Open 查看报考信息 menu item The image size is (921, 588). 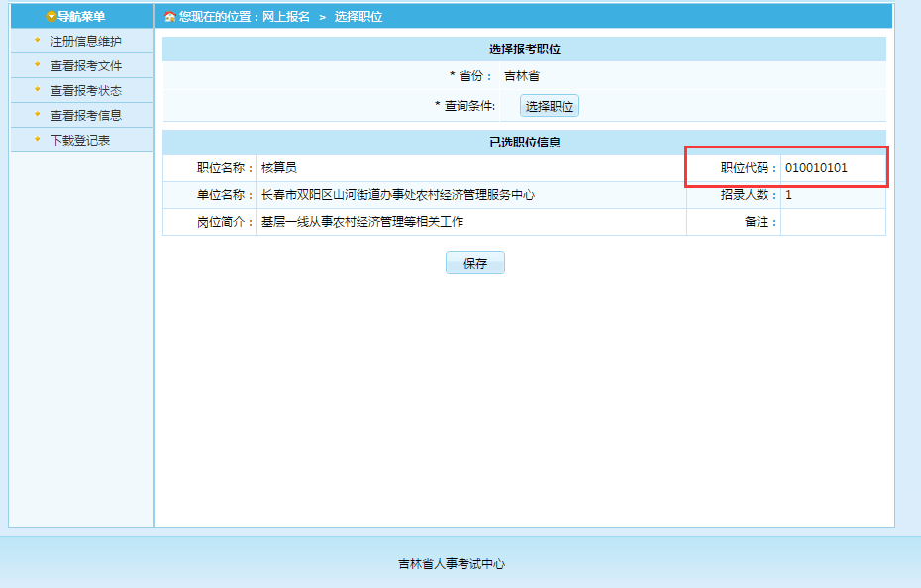86,115
